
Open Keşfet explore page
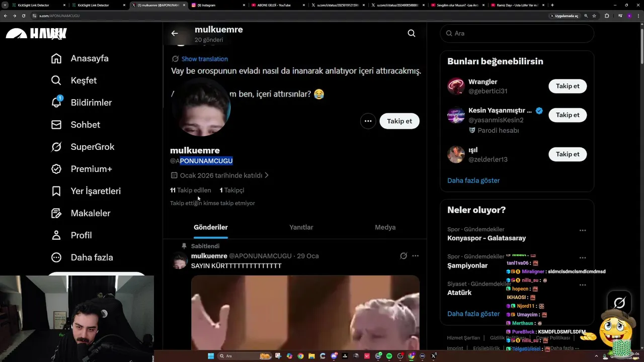click(74, 80)
